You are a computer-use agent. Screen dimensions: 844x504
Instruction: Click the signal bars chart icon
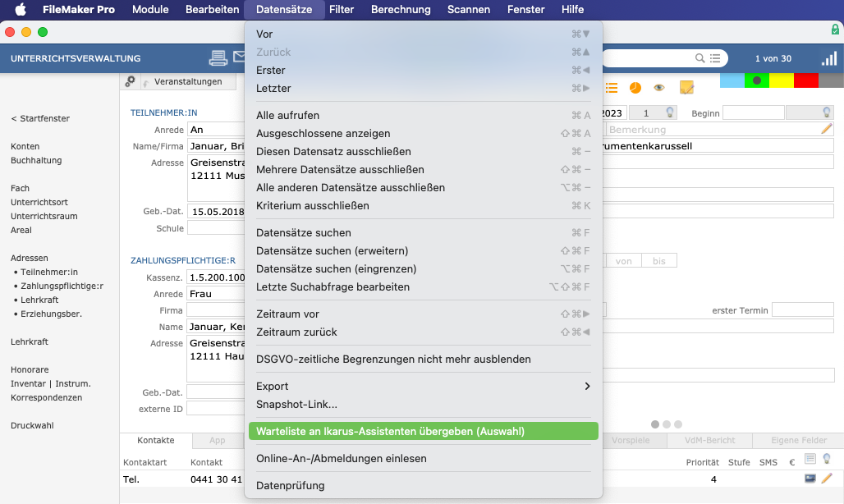point(829,58)
